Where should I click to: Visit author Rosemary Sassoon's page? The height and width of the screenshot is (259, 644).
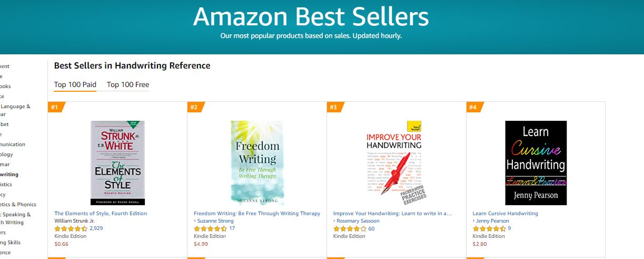point(356,221)
